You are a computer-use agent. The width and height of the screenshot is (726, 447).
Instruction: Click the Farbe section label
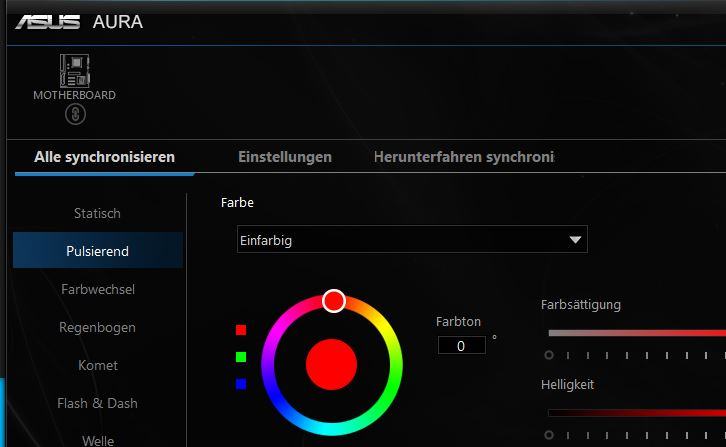(x=237, y=202)
